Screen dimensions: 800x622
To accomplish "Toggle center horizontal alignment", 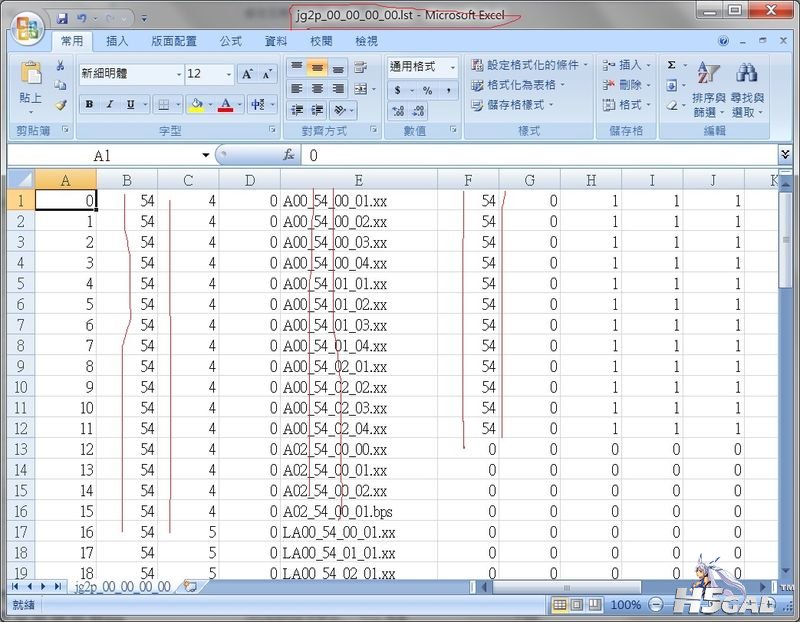I will (x=318, y=87).
